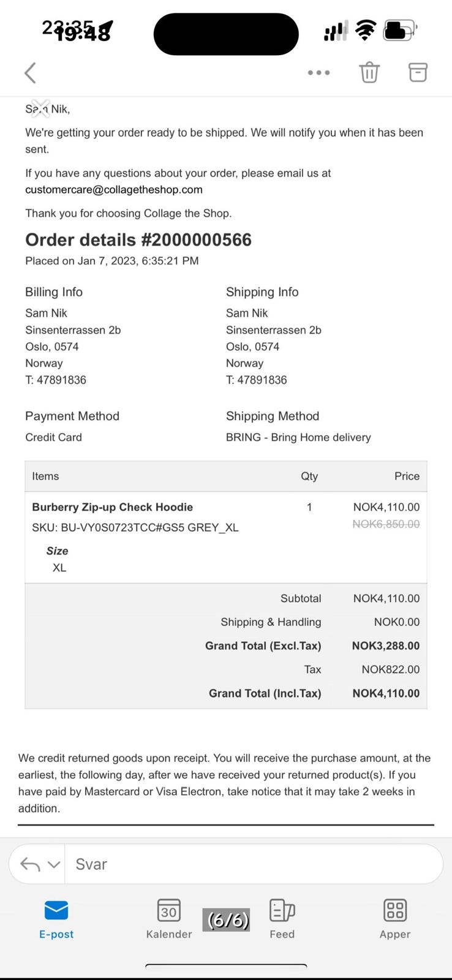Screen dimensions: 452x980
Task: Tap the Svar reply input field
Action: 251,864
